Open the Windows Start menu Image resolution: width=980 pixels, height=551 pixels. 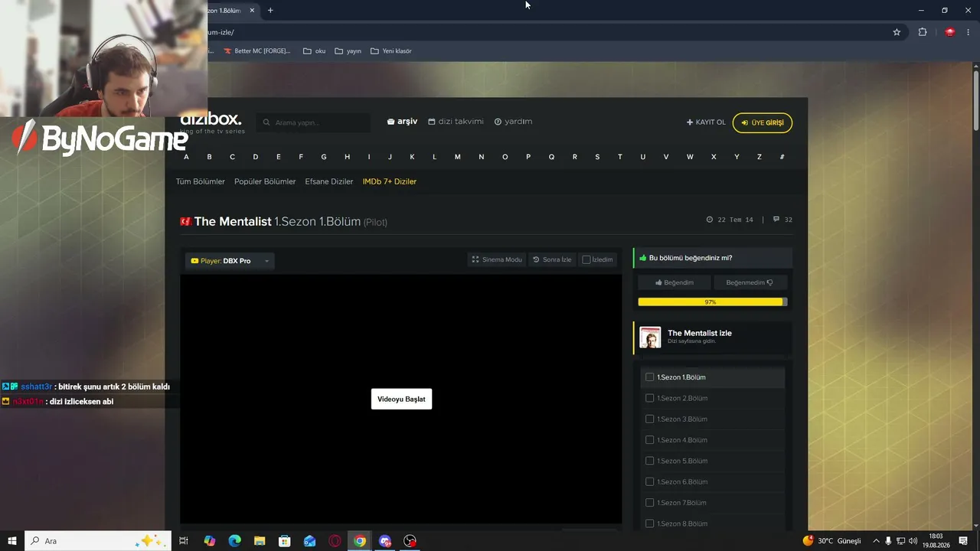(12, 541)
